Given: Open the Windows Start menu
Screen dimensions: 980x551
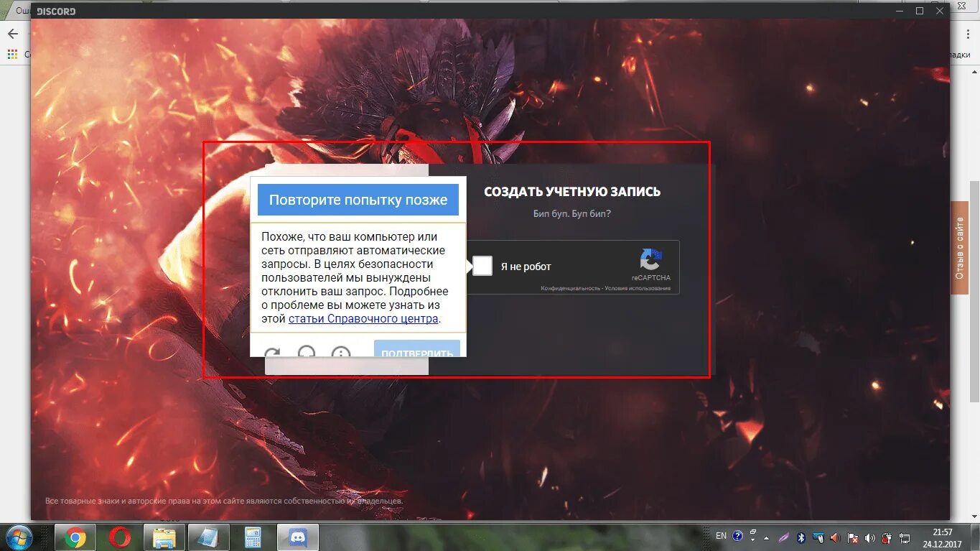Looking at the screenshot, I should [x=19, y=537].
